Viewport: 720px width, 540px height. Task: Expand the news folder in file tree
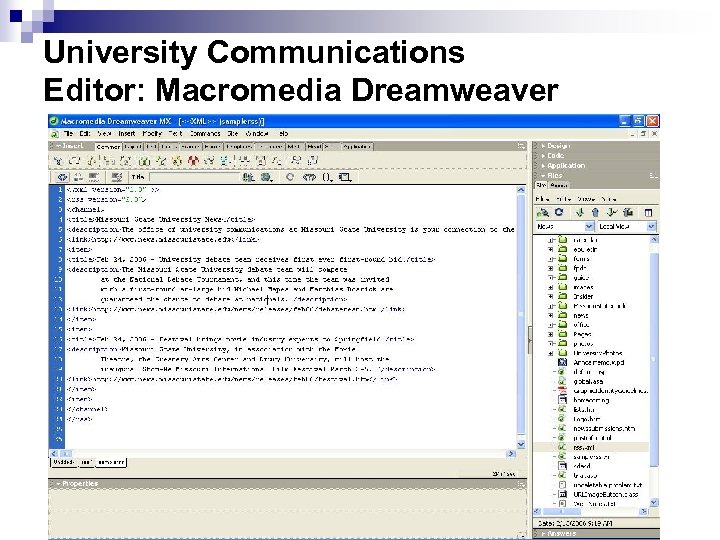pyautogui.click(x=550, y=315)
